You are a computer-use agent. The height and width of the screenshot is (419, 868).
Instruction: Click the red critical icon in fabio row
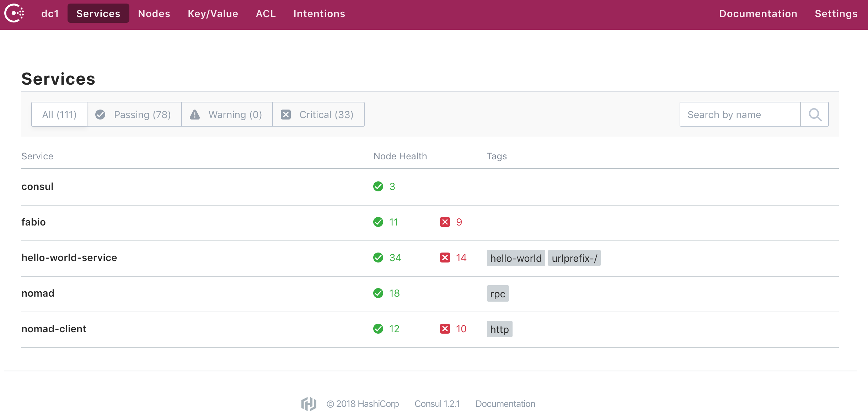click(445, 222)
